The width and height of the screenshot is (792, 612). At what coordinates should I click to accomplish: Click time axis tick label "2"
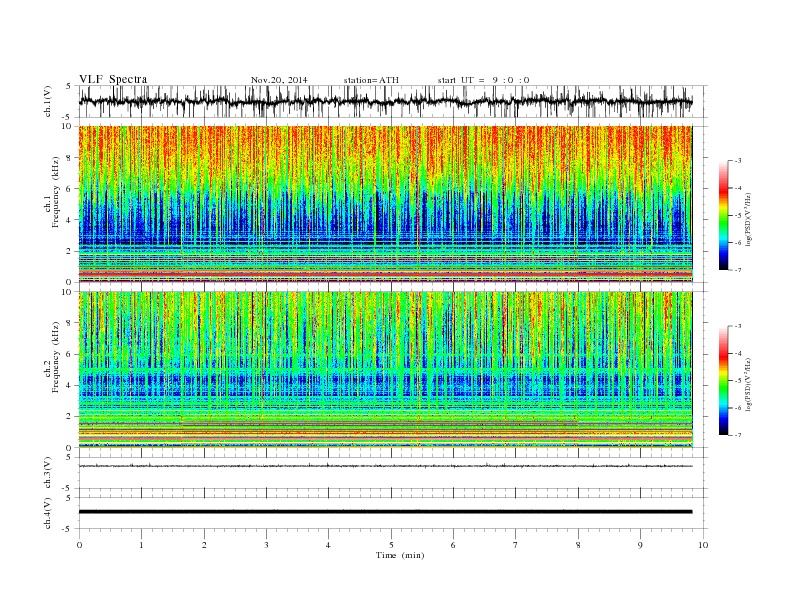point(204,545)
